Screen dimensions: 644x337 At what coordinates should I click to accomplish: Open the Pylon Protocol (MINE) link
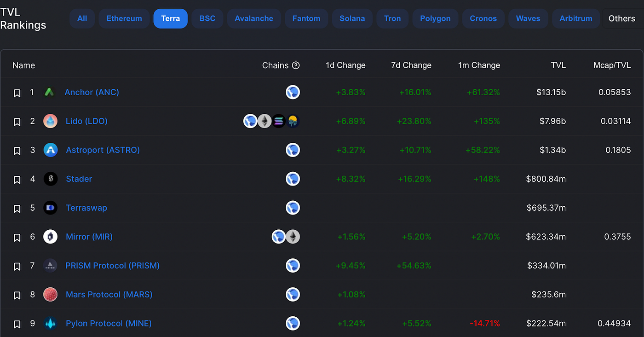pyautogui.click(x=109, y=323)
